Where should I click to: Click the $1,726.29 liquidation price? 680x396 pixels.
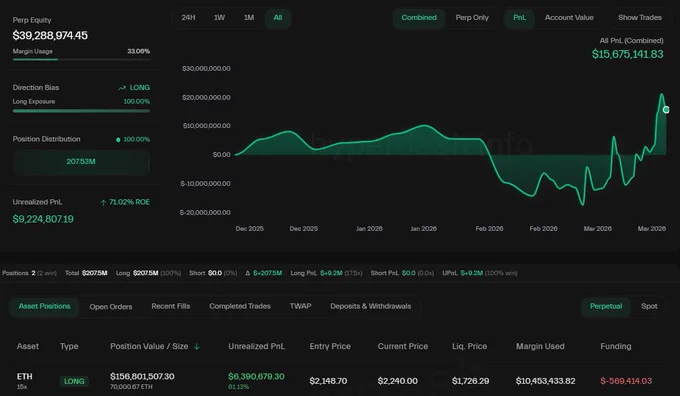point(471,381)
